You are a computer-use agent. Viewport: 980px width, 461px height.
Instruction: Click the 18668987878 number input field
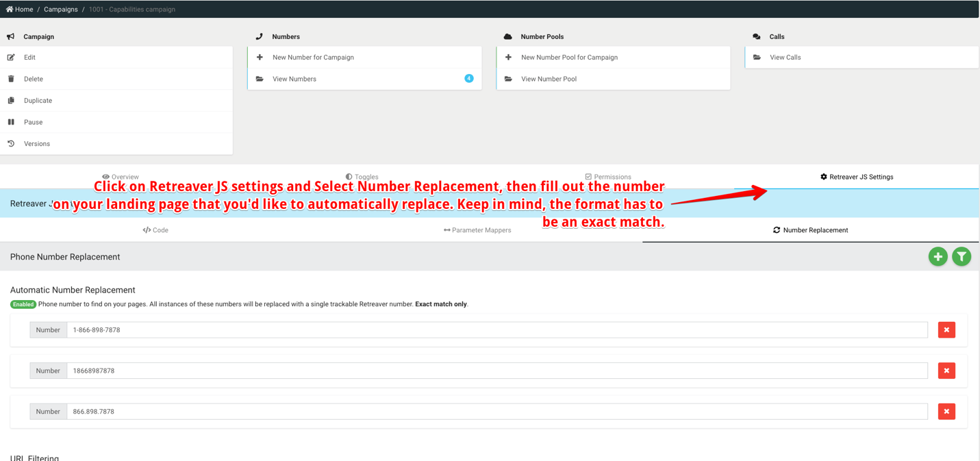(x=497, y=371)
